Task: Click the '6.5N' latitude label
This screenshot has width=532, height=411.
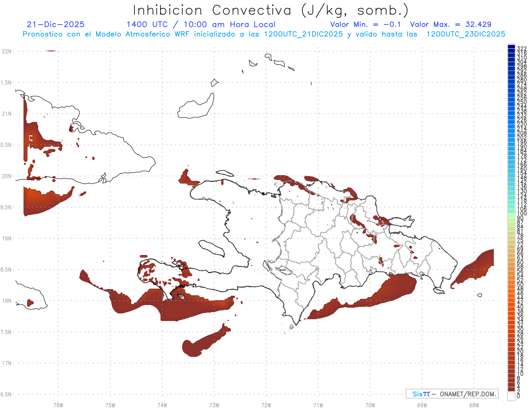Action: pos(7,394)
